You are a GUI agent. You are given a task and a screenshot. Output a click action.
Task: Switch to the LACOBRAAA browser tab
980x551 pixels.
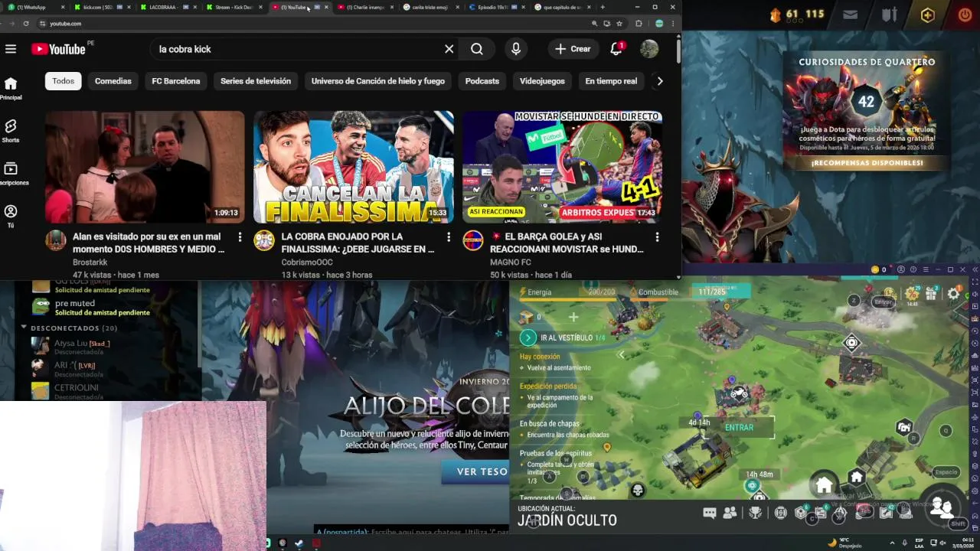point(169,7)
